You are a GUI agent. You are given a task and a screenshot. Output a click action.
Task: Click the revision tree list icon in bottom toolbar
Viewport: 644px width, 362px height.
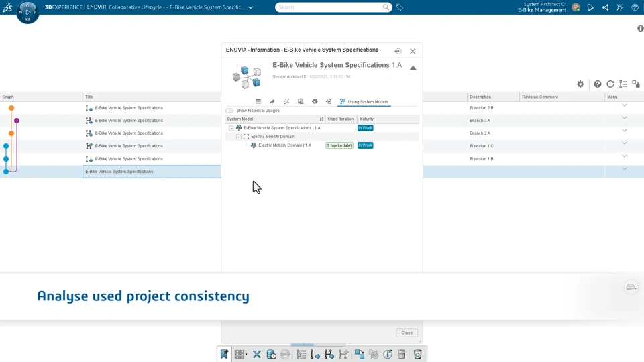click(x=301, y=354)
